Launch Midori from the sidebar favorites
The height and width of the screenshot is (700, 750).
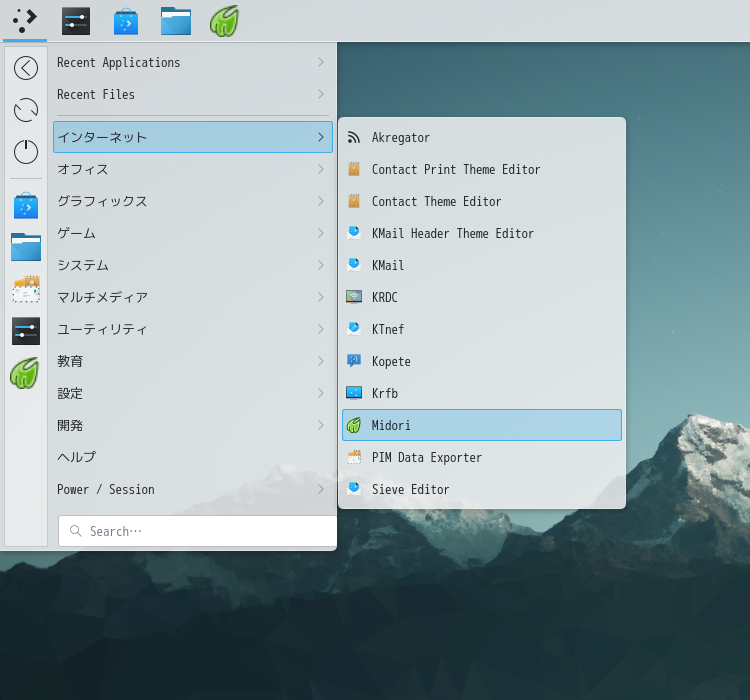coord(24,373)
